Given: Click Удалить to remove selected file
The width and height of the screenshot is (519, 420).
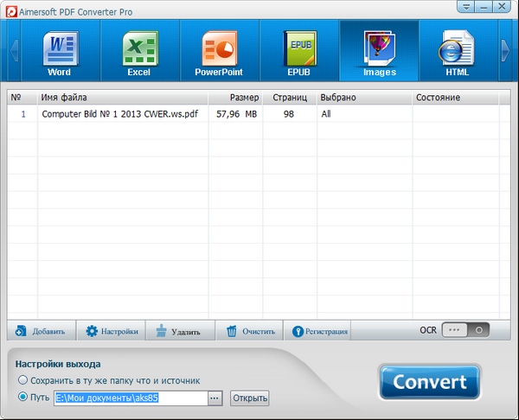Looking at the screenshot, I should click(181, 331).
